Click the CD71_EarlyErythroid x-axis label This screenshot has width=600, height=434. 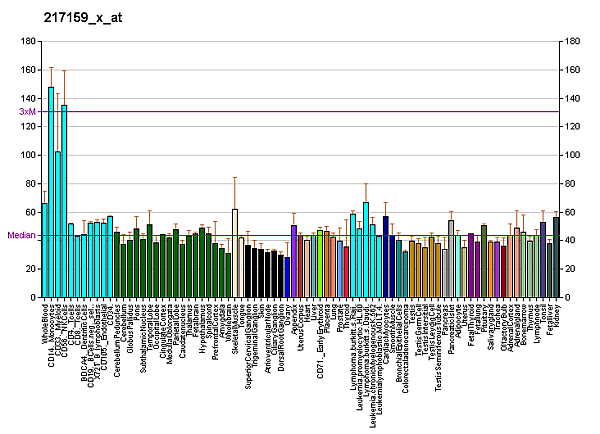[321, 337]
